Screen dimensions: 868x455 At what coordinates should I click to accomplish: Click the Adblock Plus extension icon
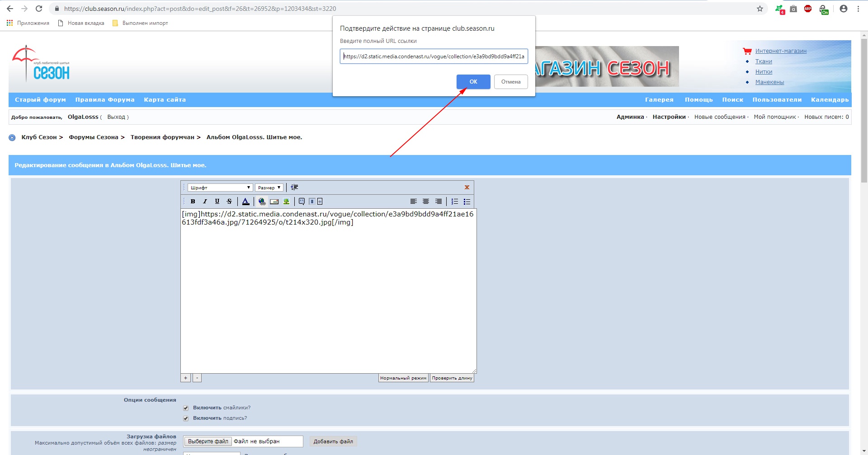[x=808, y=9]
